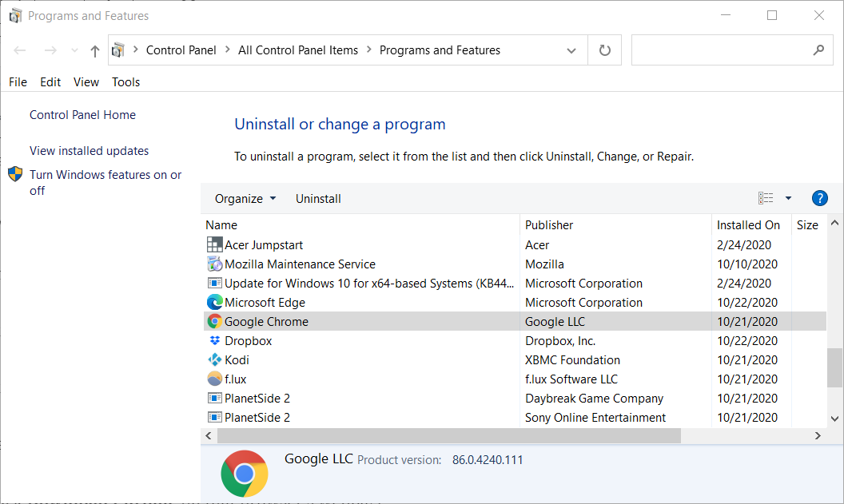This screenshot has width=844, height=504.
Task: Open the View menu
Action: coord(86,81)
